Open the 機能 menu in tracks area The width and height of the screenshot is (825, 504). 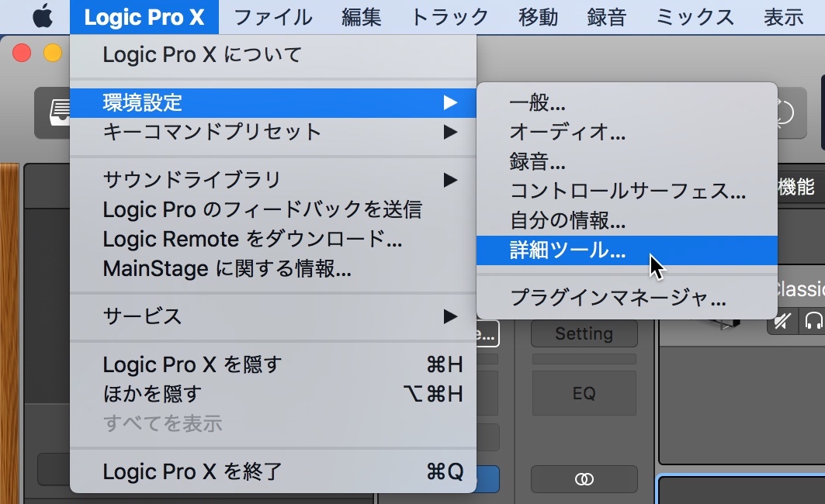[x=796, y=187]
